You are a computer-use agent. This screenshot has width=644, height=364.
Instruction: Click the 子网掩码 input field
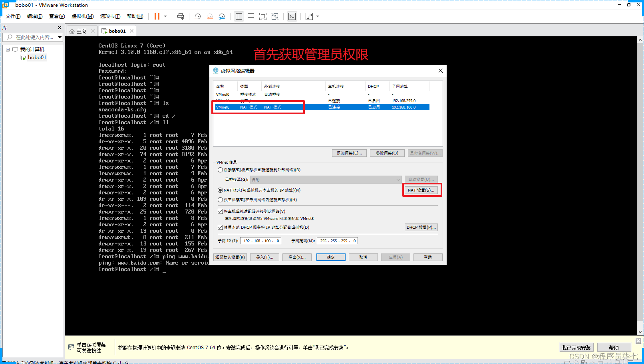(x=337, y=241)
